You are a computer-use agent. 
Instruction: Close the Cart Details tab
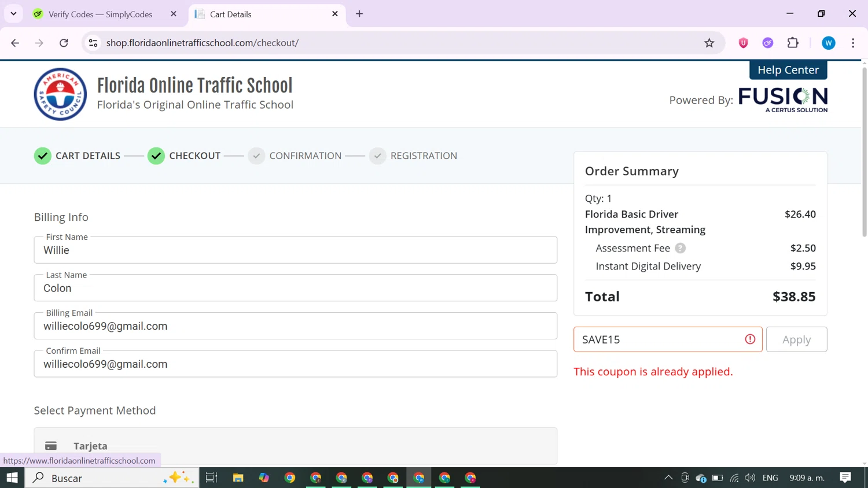click(335, 14)
